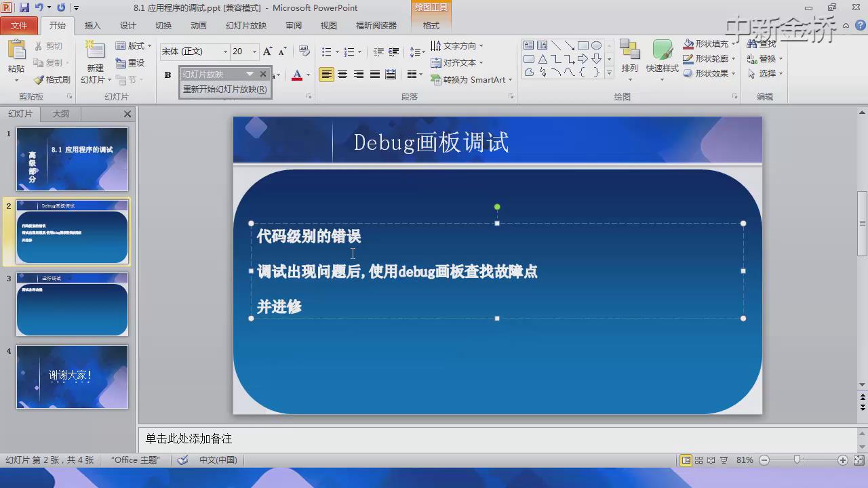Image resolution: width=868 pixels, height=488 pixels.
Task: Open the line spacing dropdown
Action: (417, 52)
